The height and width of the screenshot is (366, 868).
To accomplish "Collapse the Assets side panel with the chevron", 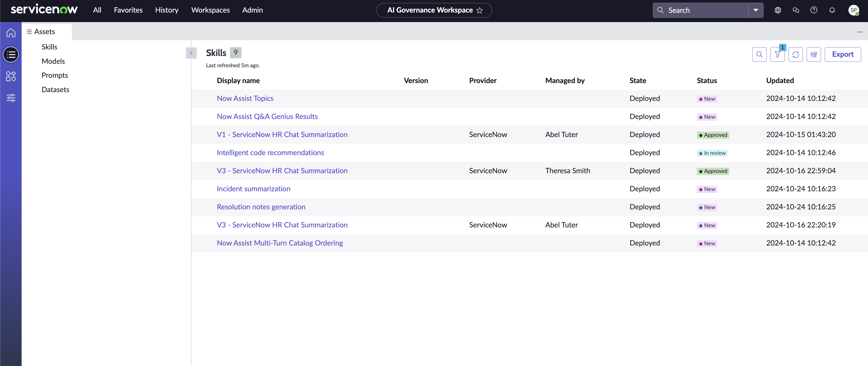I will click(x=191, y=53).
